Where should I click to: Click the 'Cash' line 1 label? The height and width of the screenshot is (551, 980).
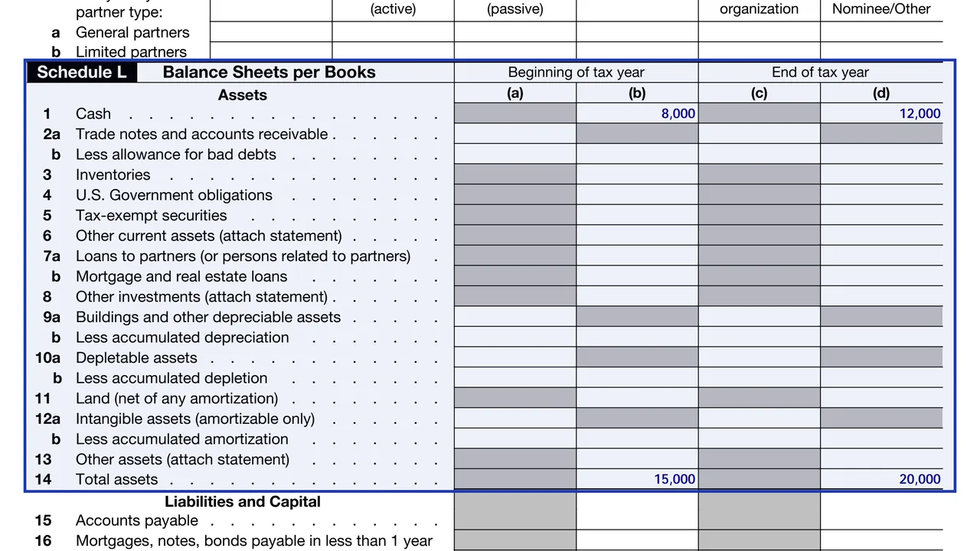click(x=93, y=114)
